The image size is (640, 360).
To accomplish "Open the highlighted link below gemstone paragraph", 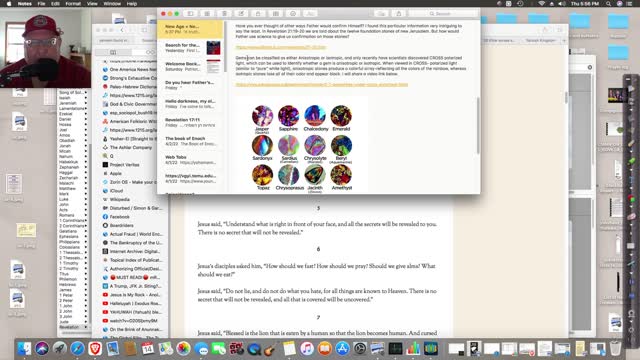I will (x=322, y=84).
